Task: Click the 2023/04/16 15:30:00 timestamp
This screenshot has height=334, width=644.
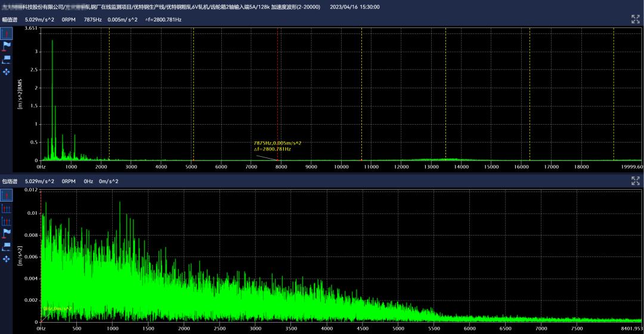Action: pyautogui.click(x=354, y=7)
